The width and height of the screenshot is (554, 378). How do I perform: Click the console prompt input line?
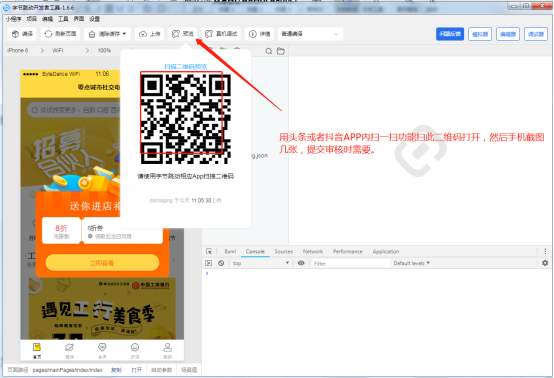pos(376,273)
